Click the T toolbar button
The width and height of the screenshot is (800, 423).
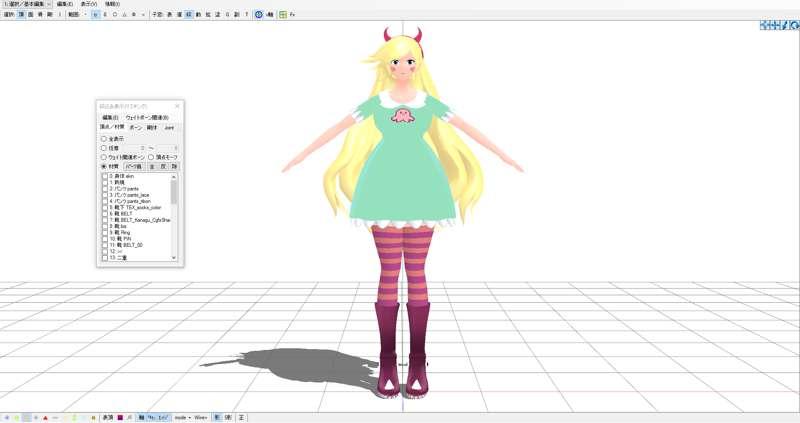(246, 14)
